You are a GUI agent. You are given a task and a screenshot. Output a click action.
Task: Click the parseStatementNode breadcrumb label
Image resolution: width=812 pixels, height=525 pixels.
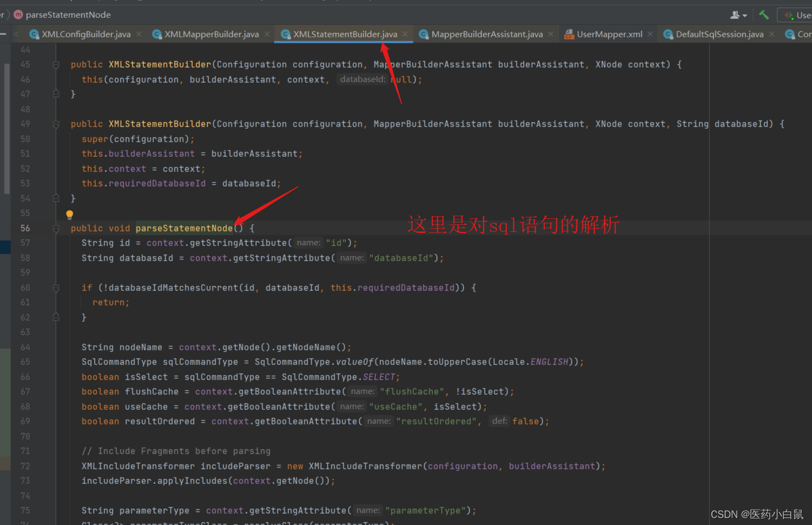coord(68,15)
